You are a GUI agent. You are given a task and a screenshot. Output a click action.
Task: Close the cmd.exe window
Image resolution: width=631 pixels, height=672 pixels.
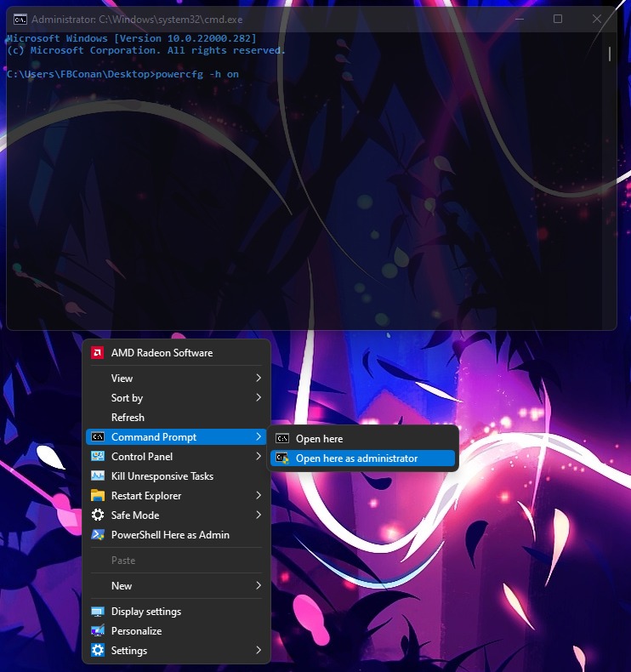tap(597, 20)
